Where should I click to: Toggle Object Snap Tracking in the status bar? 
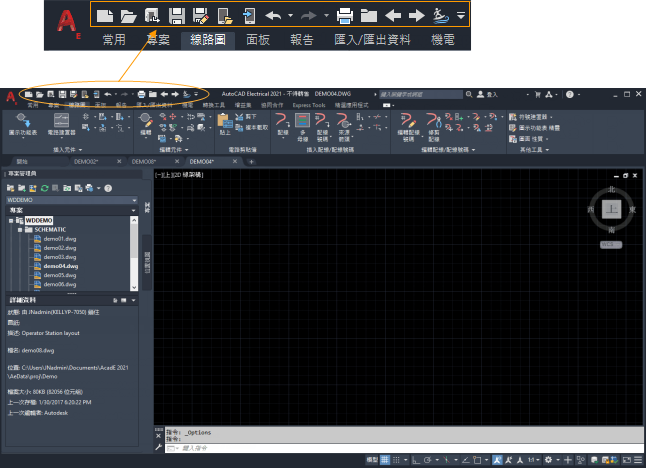466,460
